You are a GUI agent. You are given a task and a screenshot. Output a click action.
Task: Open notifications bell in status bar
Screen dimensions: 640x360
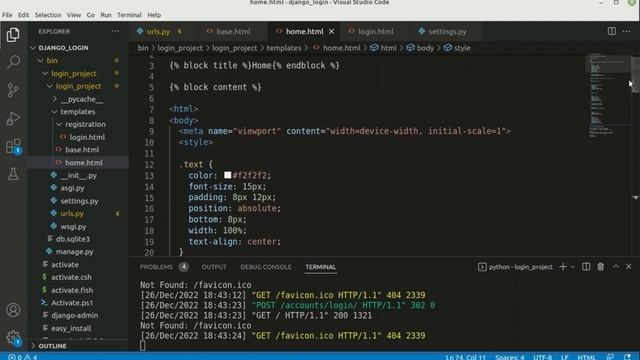coord(628,357)
